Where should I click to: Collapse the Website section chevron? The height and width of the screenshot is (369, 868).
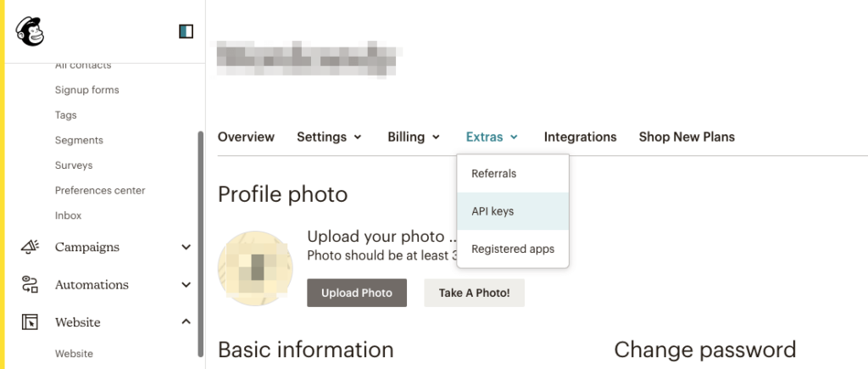[186, 322]
